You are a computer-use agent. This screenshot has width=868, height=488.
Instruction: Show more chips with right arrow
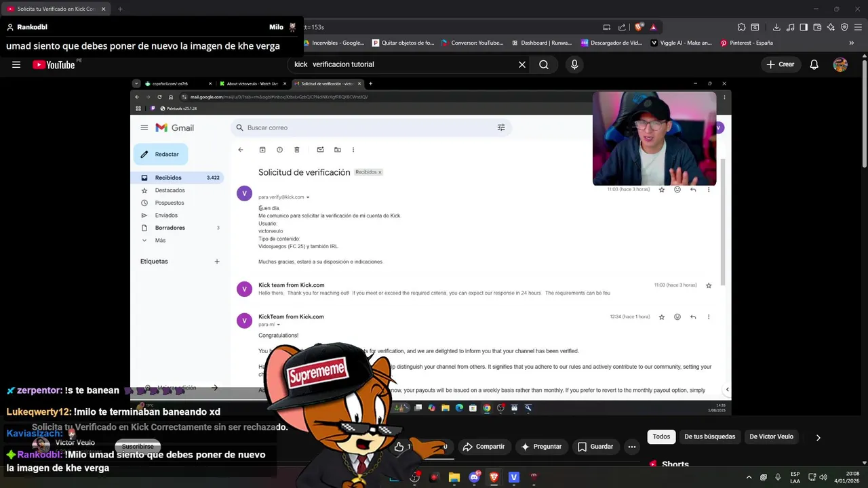[x=818, y=437]
